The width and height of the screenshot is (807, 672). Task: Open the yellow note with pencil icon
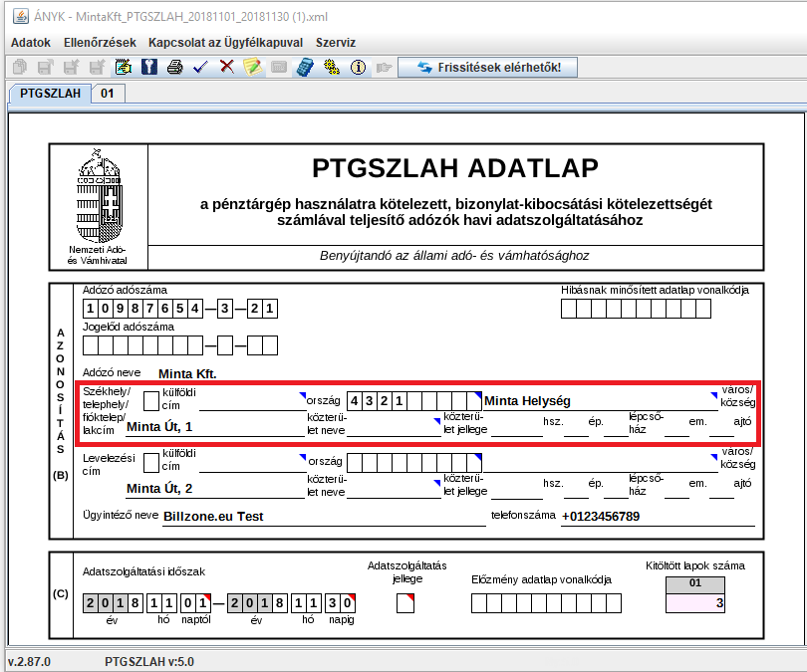point(252,67)
